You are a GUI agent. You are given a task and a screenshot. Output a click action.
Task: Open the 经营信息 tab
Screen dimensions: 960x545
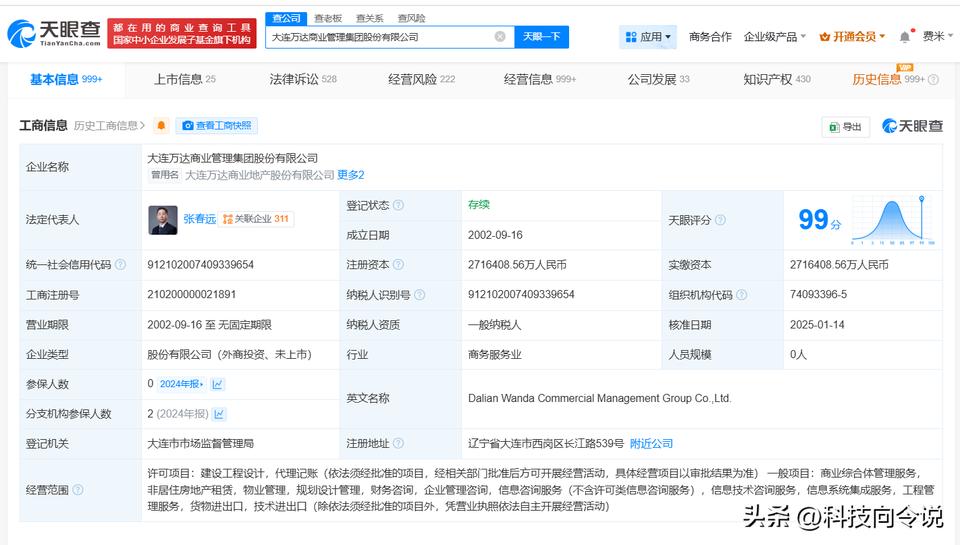tap(539, 80)
